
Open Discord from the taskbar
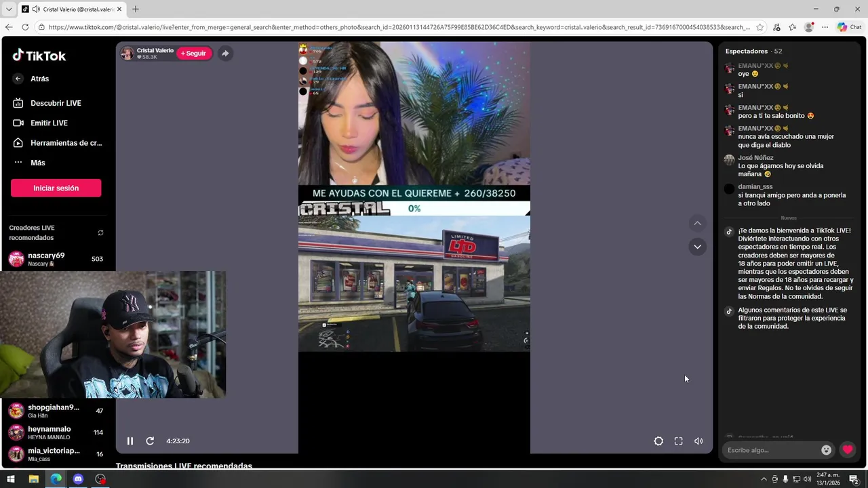coord(78,479)
